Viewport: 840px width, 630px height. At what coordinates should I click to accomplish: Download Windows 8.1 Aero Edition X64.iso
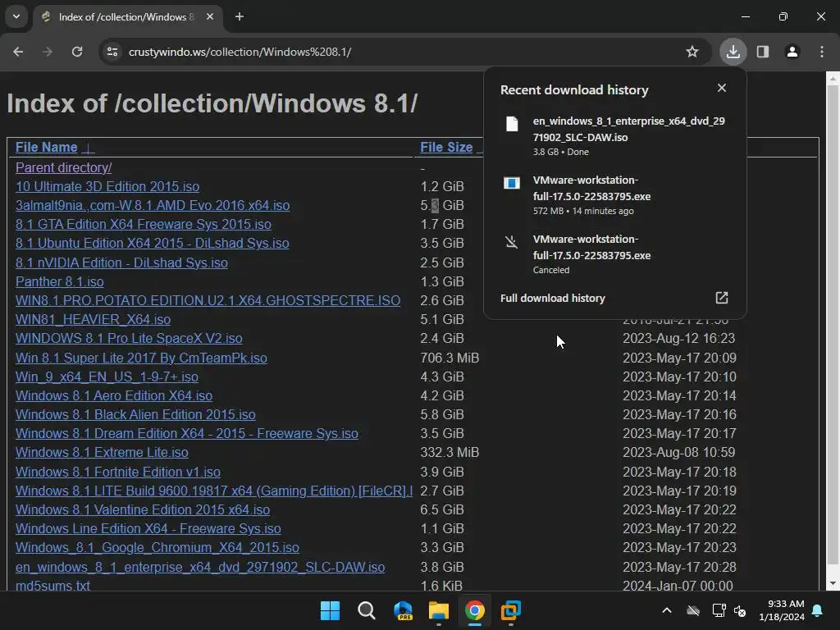114,396
